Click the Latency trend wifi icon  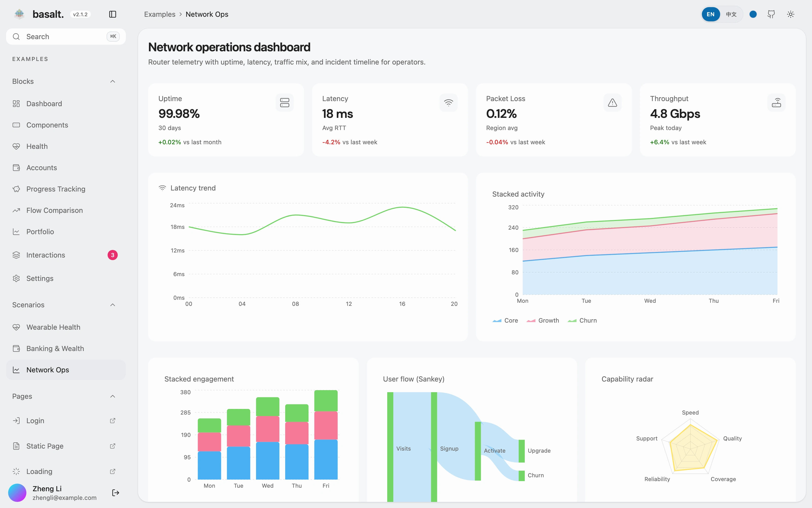[162, 188]
